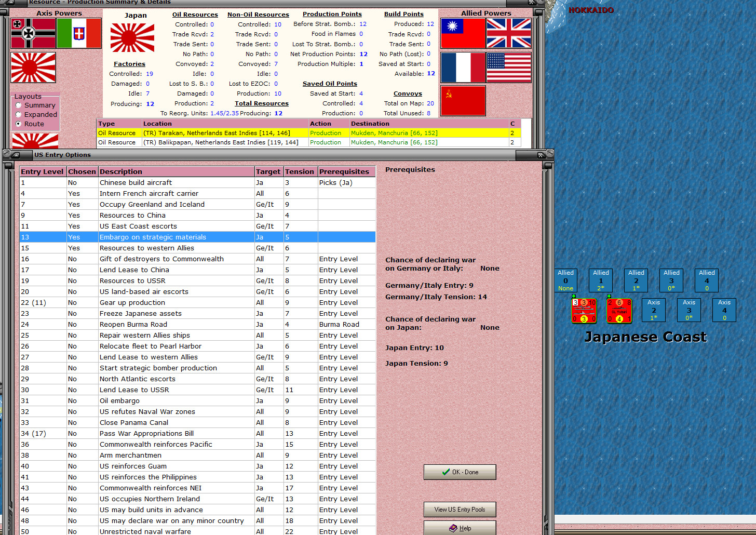Sort by the Entry Level column header
Screen dimensions: 756x535
(43, 172)
